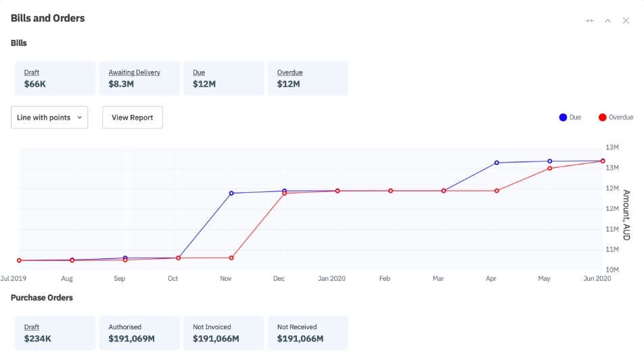644x355 pixels.
Task: Close the Bills and Orders widget
Action: [x=626, y=20]
